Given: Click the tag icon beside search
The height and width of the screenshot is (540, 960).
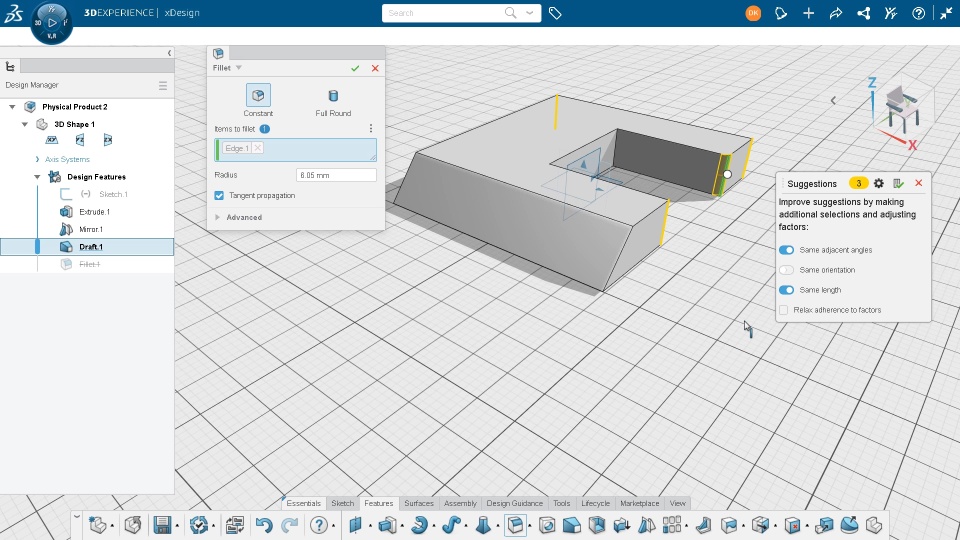Looking at the screenshot, I should 555,13.
